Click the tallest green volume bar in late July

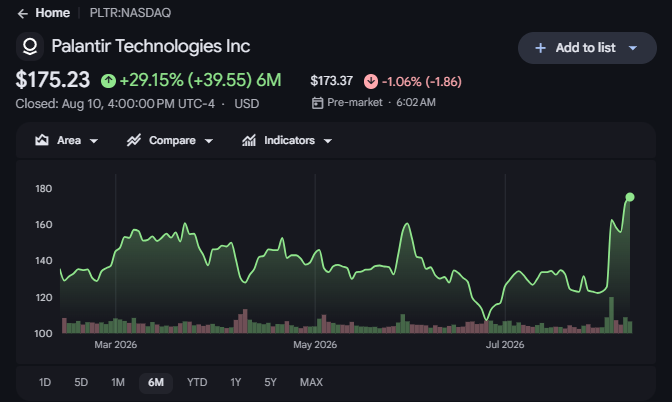[612, 315]
